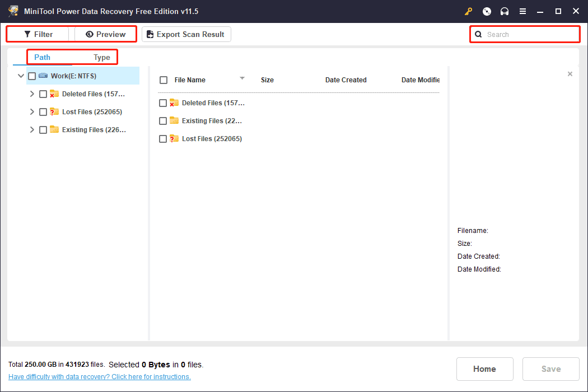Expand Existing Files tree node
This screenshot has height=392, width=588.
[x=32, y=129]
